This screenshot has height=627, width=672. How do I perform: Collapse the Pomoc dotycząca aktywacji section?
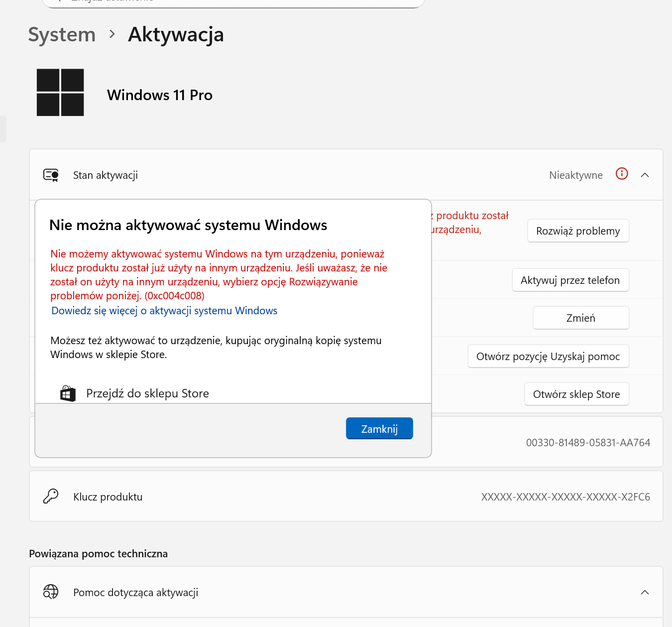coord(645,592)
